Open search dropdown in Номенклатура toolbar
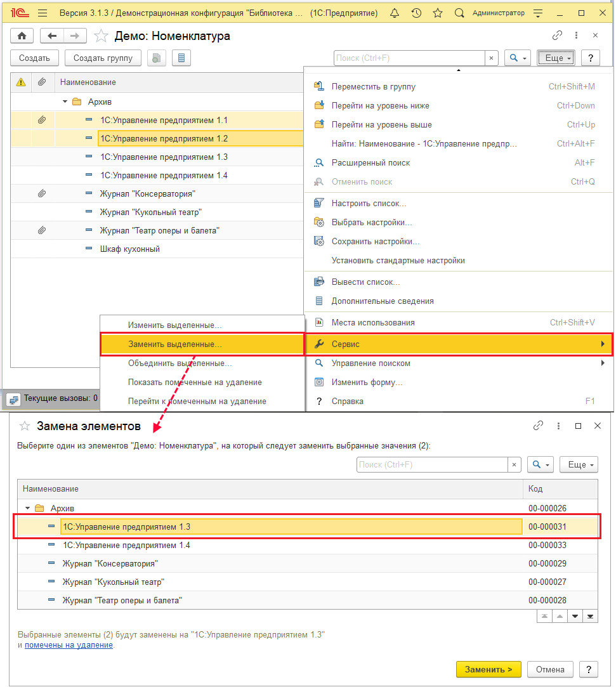 [x=518, y=58]
